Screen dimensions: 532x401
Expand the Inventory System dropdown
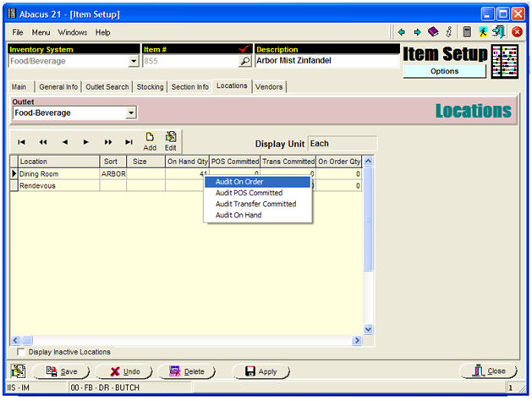coord(133,62)
